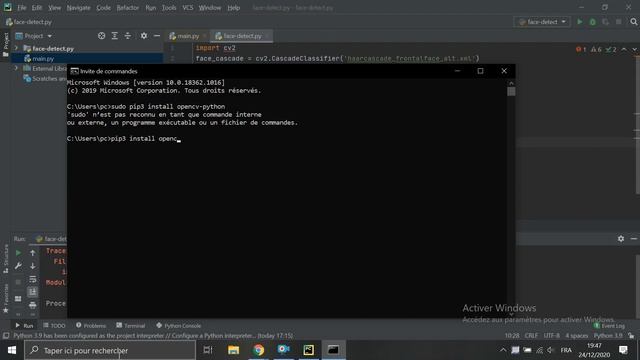640x360 pixels.
Task: Open the Windows Start menu
Action: click(x=12, y=350)
